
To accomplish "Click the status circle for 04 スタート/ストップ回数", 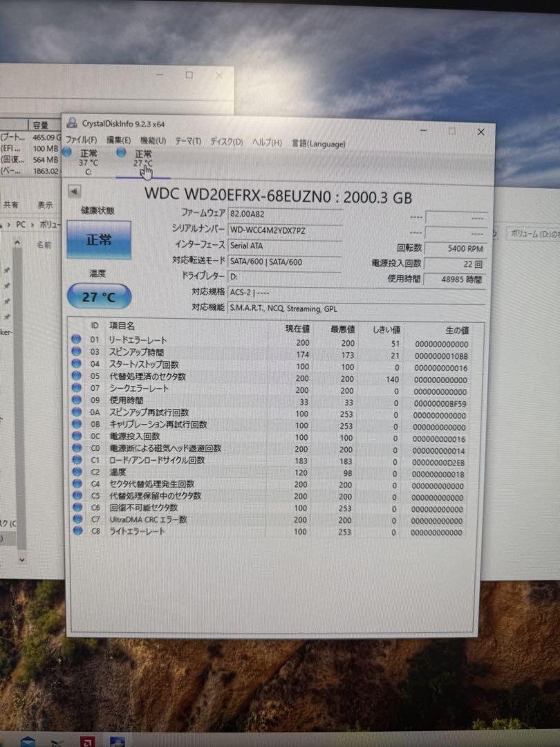I will click(x=76, y=364).
